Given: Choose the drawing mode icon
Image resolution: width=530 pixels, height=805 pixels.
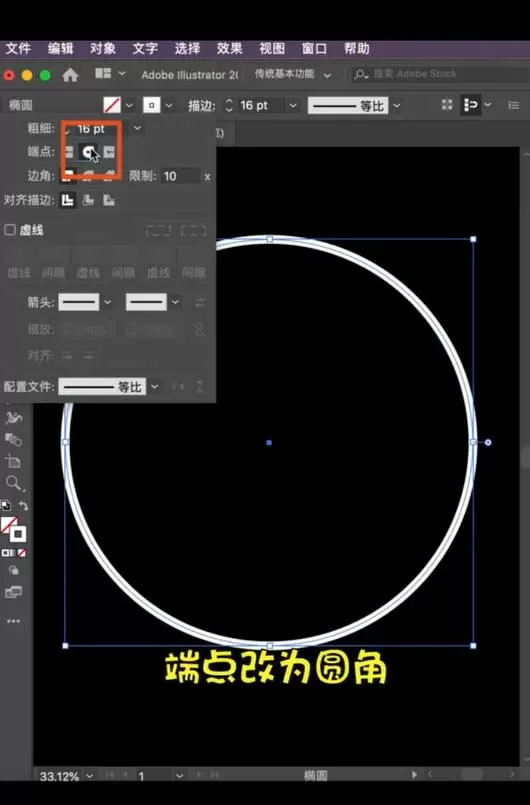Looking at the screenshot, I should [13, 570].
